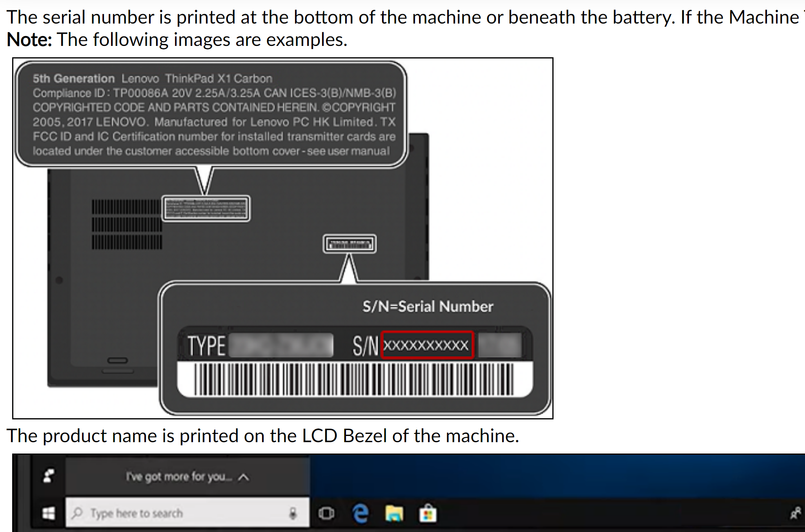The image size is (805, 532).
Task: Click the "S/N=Serial Number" caption
Action: (428, 306)
